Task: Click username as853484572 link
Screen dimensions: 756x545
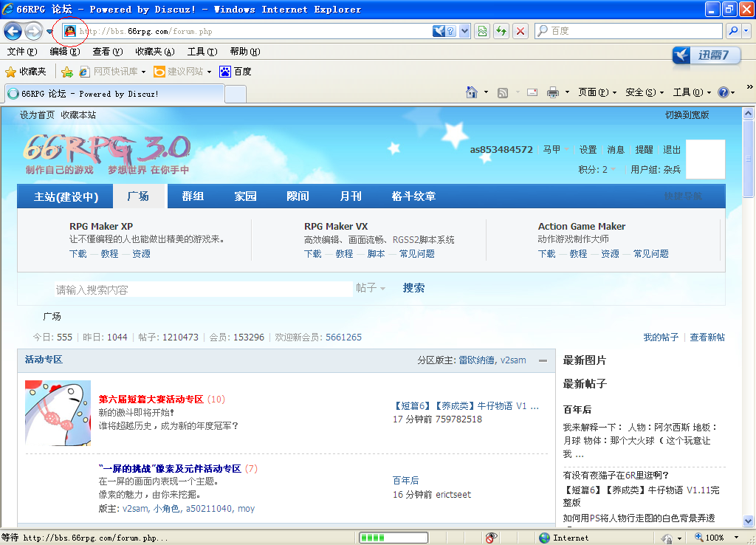Action: (x=501, y=149)
